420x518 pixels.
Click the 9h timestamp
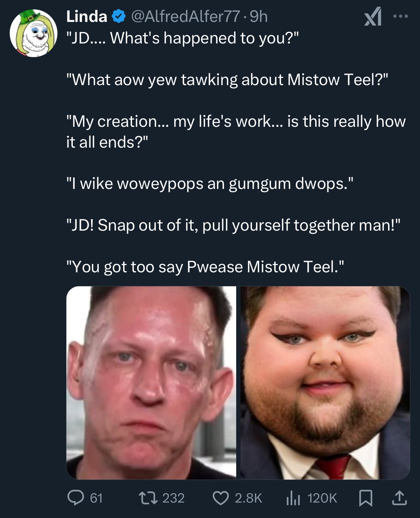[258, 17]
